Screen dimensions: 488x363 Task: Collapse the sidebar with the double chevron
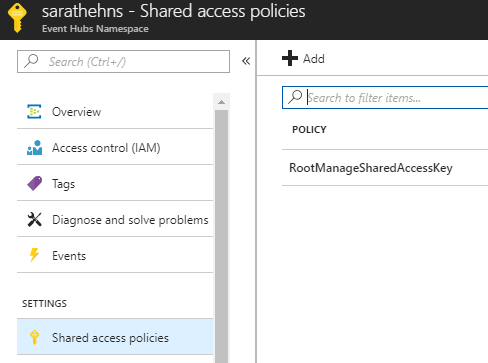(246, 61)
